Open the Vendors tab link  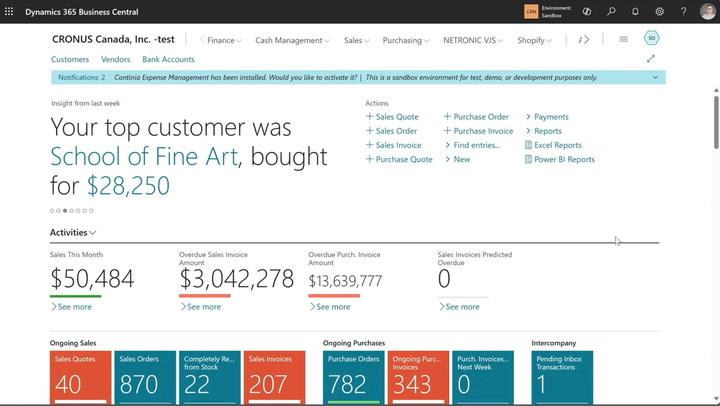pyautogui.click(x=115, y=59)
